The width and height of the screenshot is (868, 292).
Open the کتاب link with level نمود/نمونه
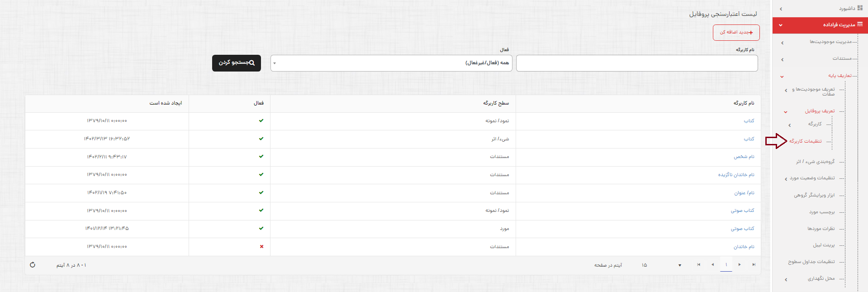tap(749, 121)
